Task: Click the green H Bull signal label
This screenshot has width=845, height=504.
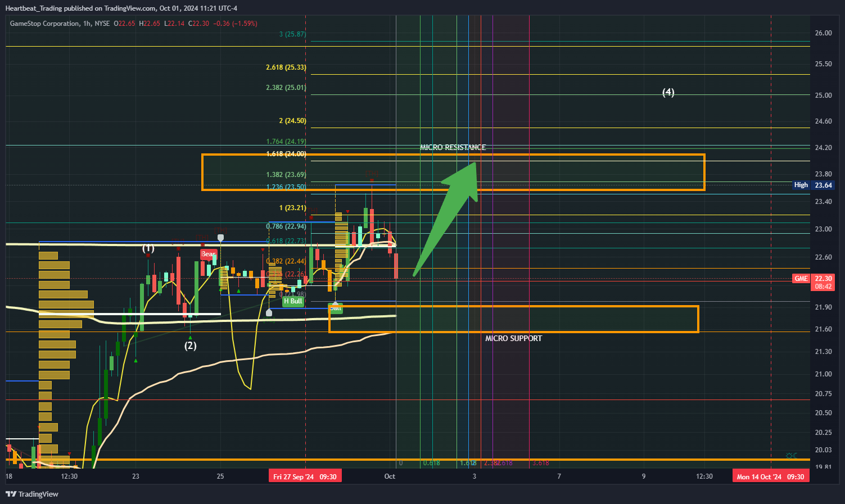Action: click(x=293, y=301)
